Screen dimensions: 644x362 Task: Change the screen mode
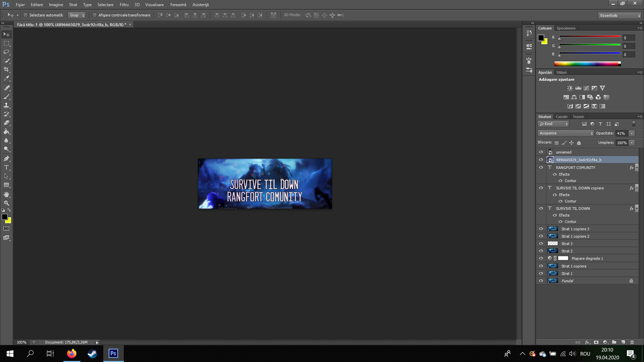point(7,238)
